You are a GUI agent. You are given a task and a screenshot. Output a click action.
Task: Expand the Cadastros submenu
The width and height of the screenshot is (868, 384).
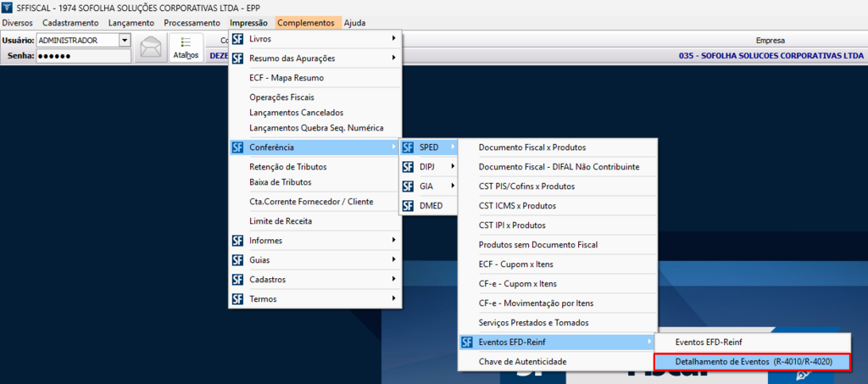click(315, 280)
